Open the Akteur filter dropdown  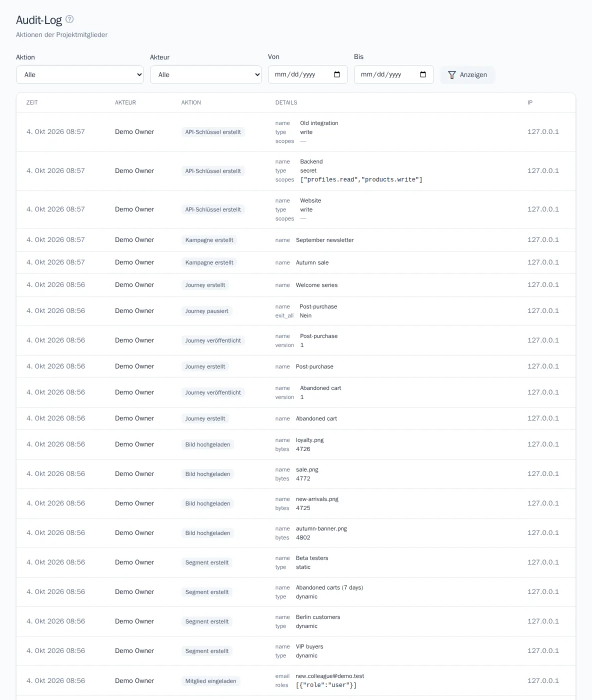206,74
